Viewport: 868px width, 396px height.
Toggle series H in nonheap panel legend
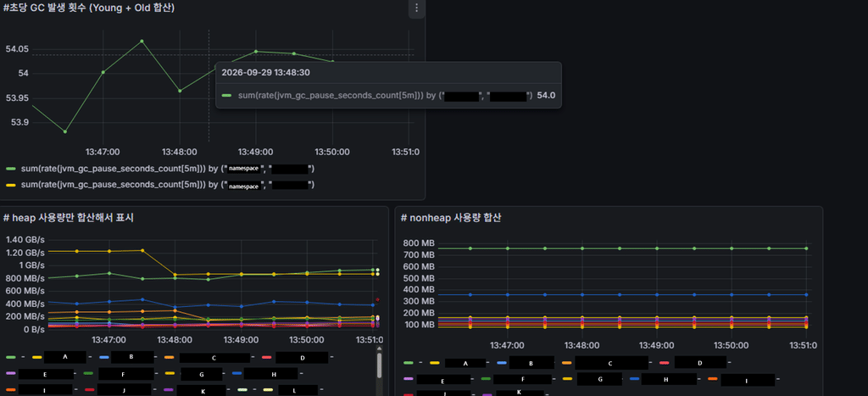coord(670,379)
